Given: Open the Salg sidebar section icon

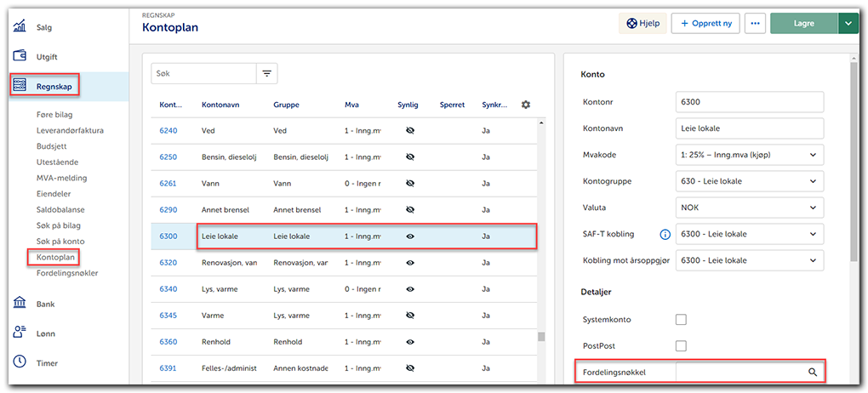Looking at the screenshot, I should pos(20,26).
